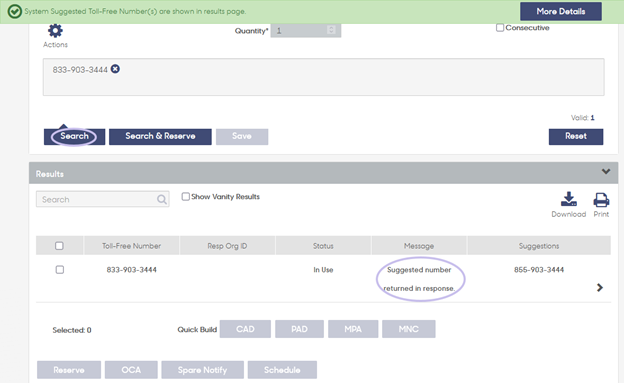
Task: Focus the Results search field
Action: point(103,199)
